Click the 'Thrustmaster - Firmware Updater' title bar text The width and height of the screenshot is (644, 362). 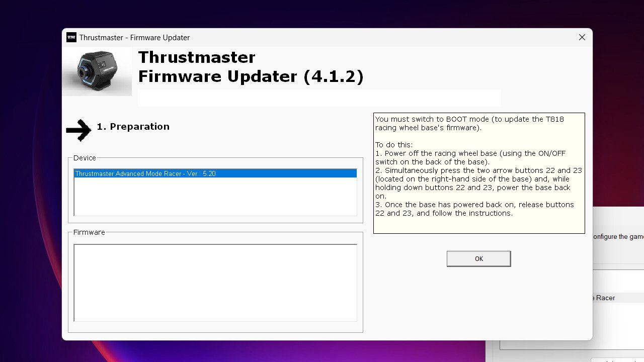[134, 38]
